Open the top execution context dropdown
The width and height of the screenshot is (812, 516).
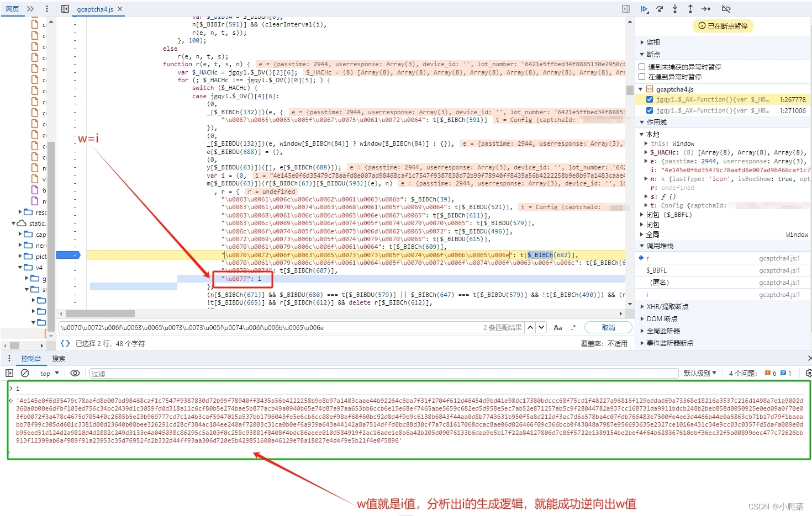[x=49, y=374]
